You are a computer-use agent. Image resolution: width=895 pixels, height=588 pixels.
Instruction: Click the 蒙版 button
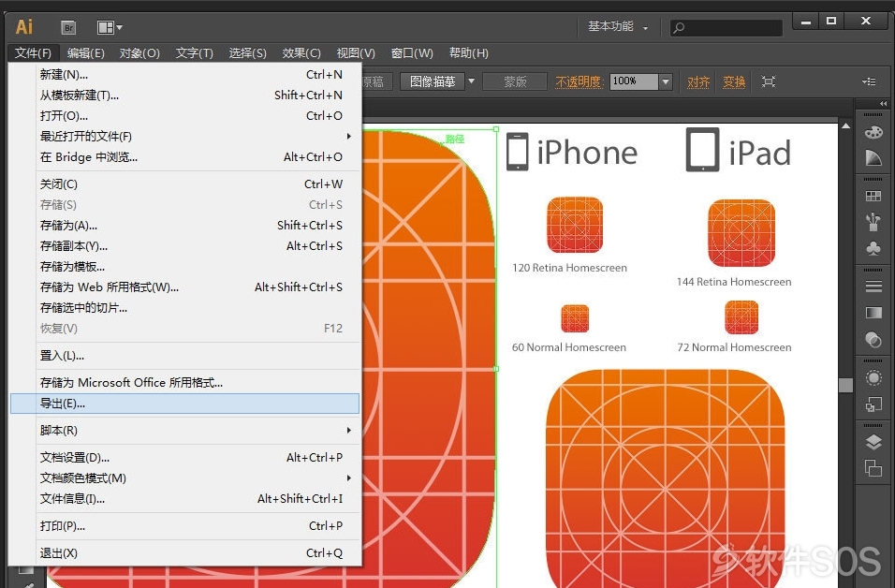515,81
